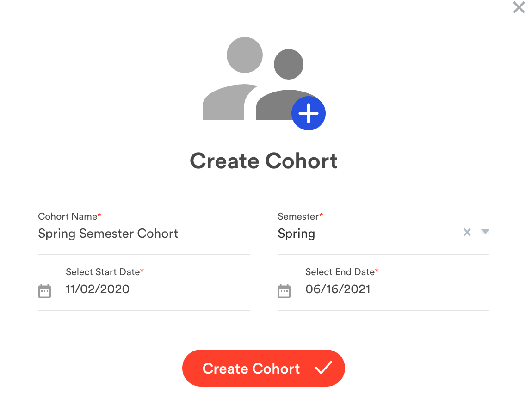Click the Semester field label
Image resolution: width=532 pixels, height=406 pixels.
click(x=298, y=216)
